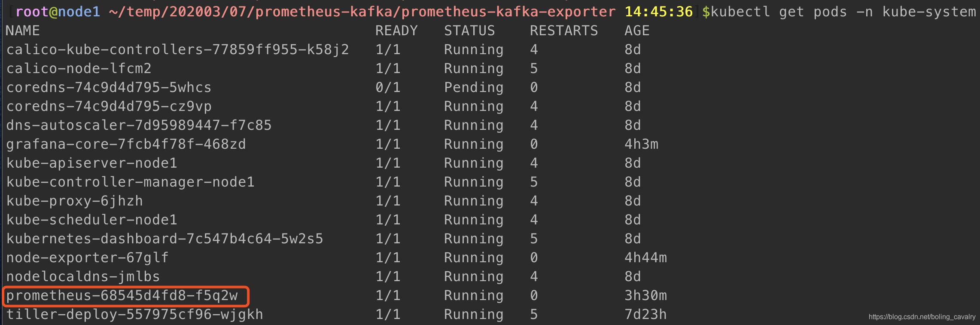Click the tiller-deploy-557975cf96-wjgkh pod name

134,315
